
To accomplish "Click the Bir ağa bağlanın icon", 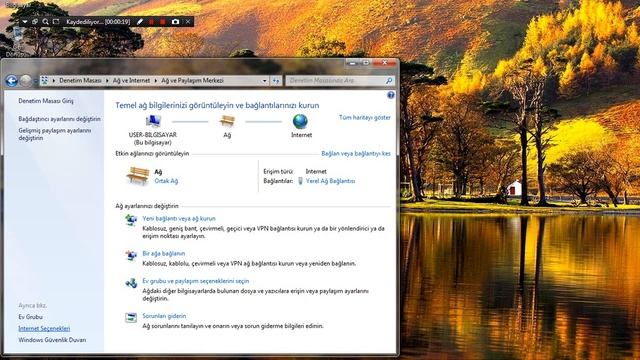I will [x=131, y=256].
